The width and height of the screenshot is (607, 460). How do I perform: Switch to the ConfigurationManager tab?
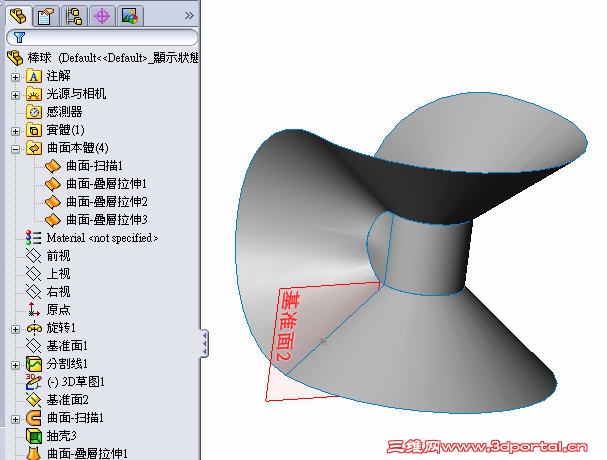pyautogui.click(x=74, y=16)
